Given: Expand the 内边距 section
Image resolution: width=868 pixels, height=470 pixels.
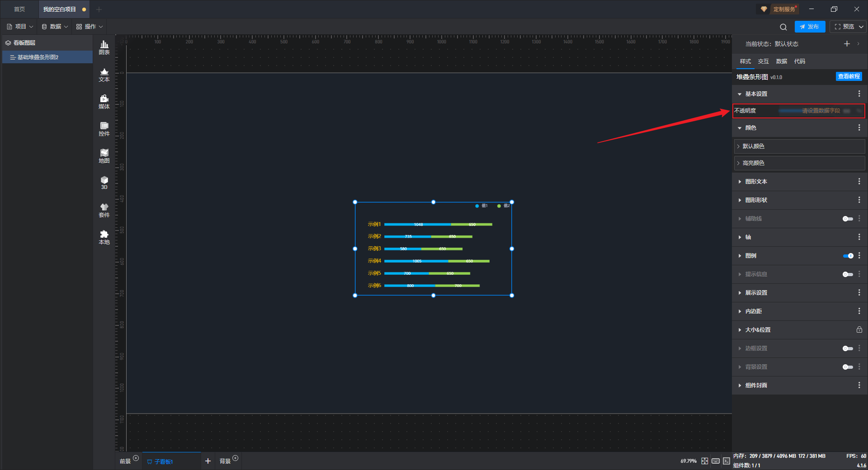Looking at the screenshot, I should coord(740,311).
